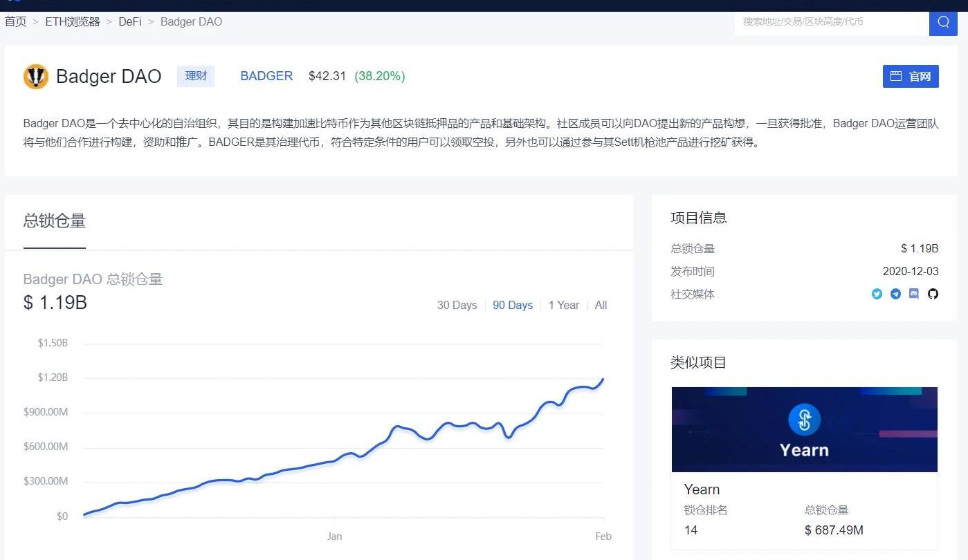Select the 90 Days chart range
Image resolution: width=968 pixels, height=560 pixels.
coord(512,306)
